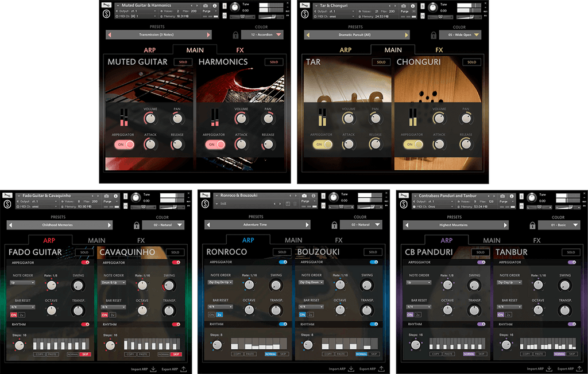This screenshot has width=588, height=374.
Task: Switch to MAIN tab in Fado Guitar & Cavaquinho window
Action: tap(96, 240)
